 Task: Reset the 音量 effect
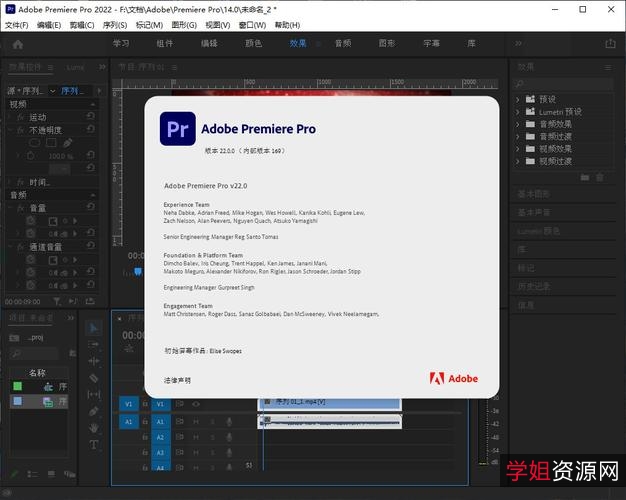tap(91, 207)
